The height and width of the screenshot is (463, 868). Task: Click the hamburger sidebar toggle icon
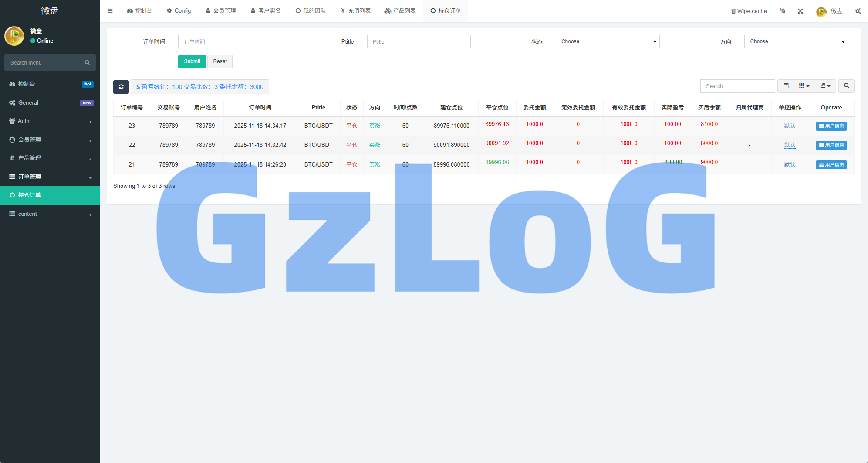point(110,11)
